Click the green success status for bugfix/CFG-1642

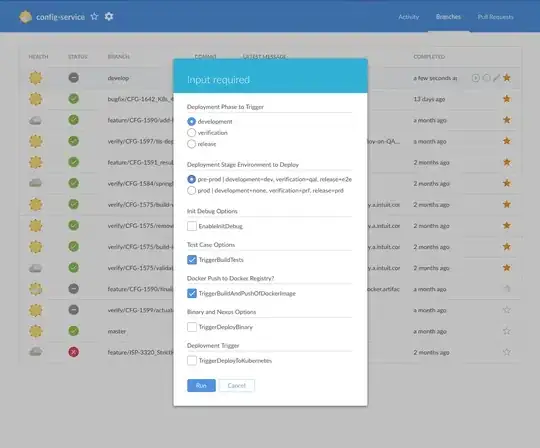[73, 99]
